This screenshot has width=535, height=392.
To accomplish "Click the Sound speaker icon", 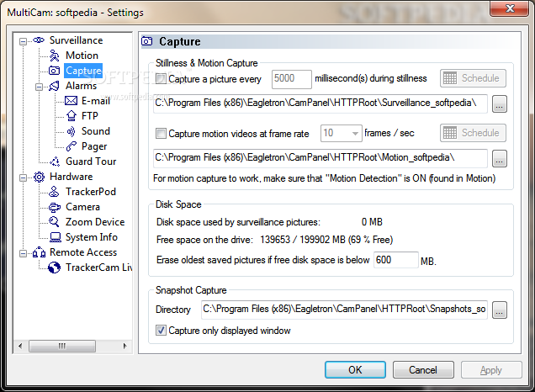I will coord(71,131).
